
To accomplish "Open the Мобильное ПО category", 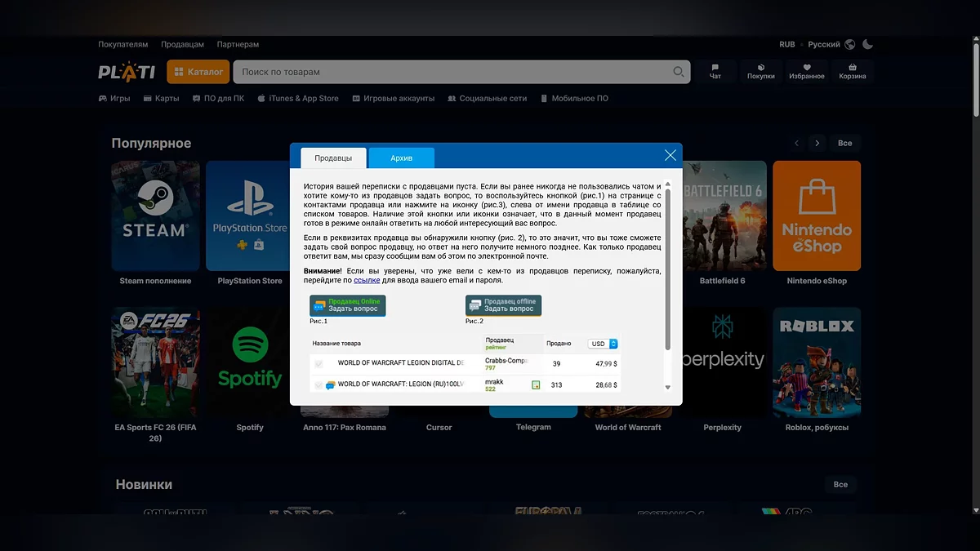I will click(x=575, y=99).
